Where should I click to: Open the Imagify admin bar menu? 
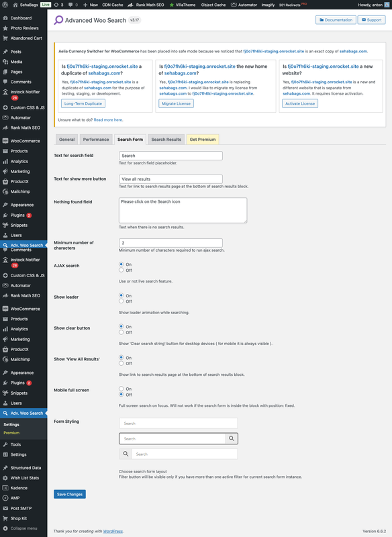268,5
